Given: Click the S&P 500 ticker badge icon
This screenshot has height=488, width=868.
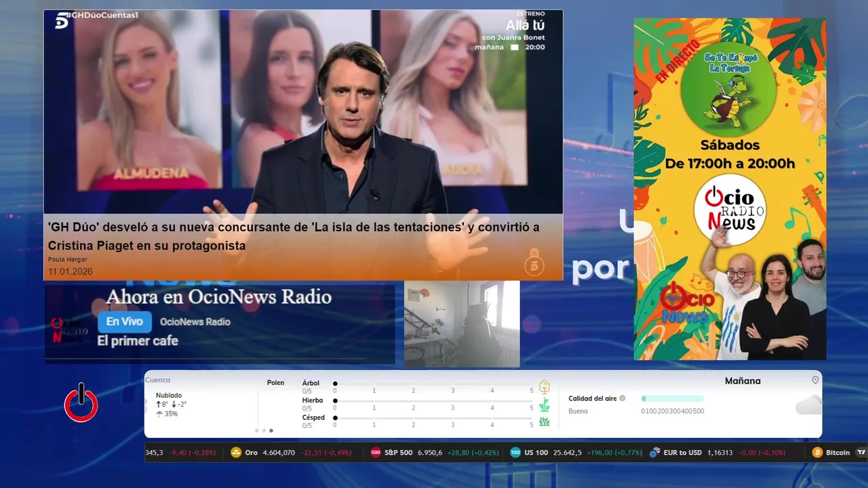Looking at the screenshot, I should [x=376, y=453].
